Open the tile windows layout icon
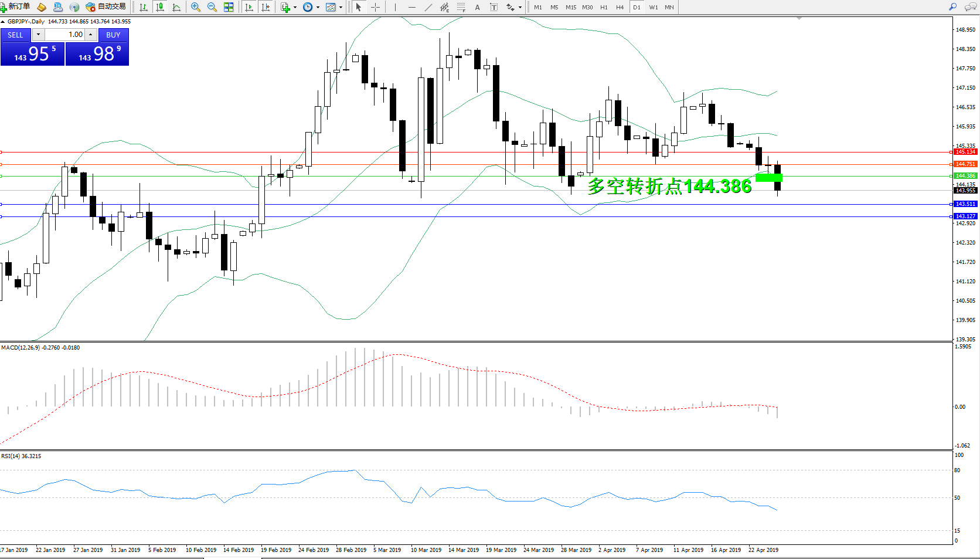The height and width of the screenshot is (559, 980). pos(229,7)
